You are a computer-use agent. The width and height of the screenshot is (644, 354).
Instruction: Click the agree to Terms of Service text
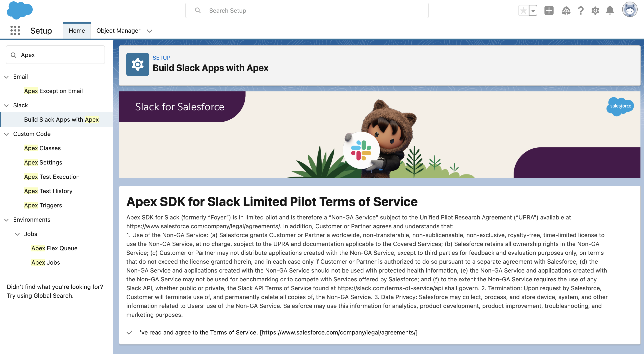click(x=278, y=332)
